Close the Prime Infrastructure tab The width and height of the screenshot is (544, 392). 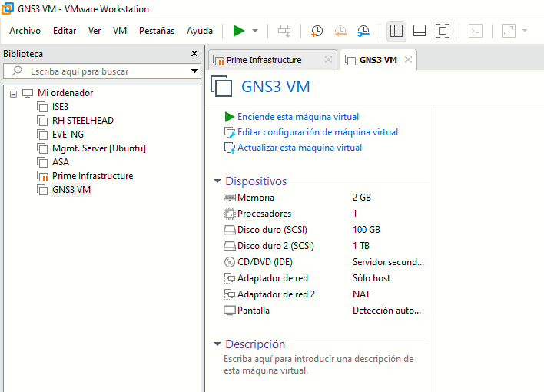pyautogui.click(x=328, y=60)
